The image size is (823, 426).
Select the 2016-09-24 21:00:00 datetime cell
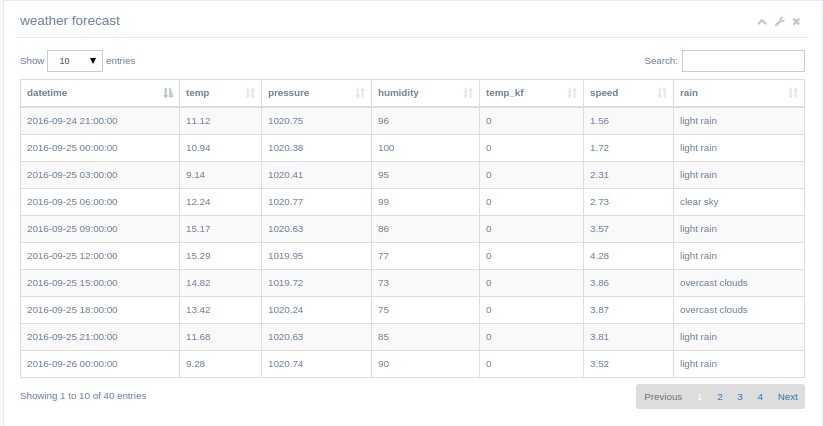100,121
